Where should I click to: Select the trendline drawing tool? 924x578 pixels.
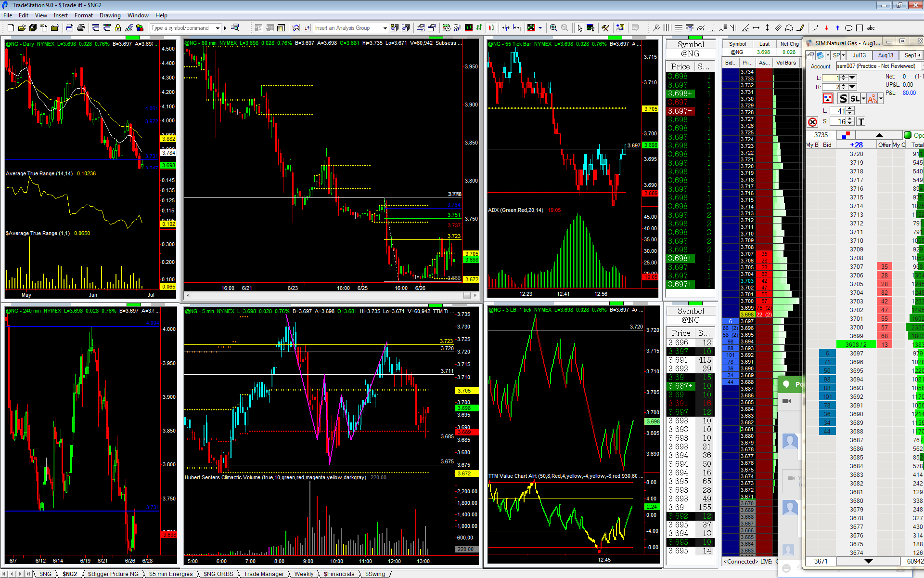(x=656, y=28)
